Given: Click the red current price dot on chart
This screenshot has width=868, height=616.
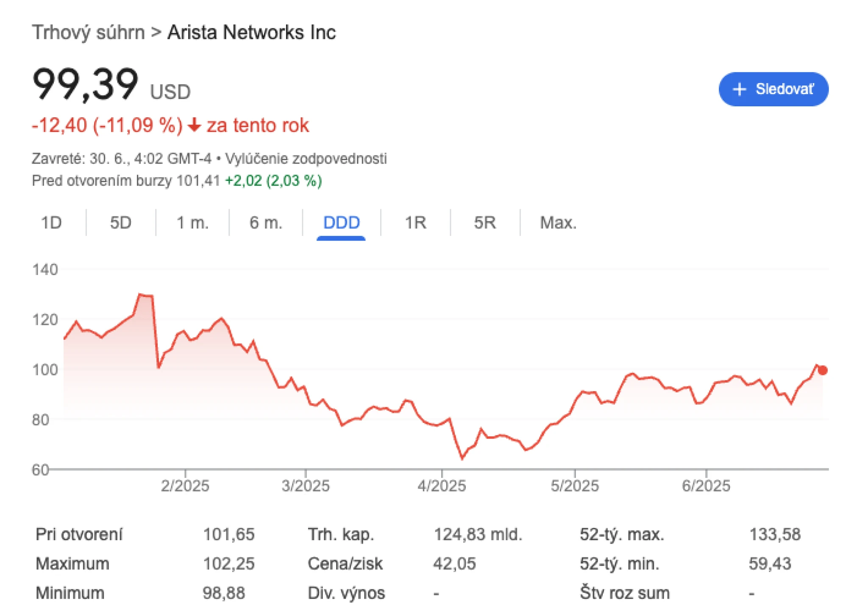Looking at the screenshot, I should click(823, 370).
